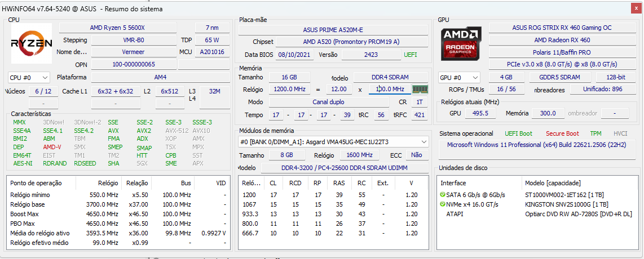Click the 4 GB GPU memory field

506,77
